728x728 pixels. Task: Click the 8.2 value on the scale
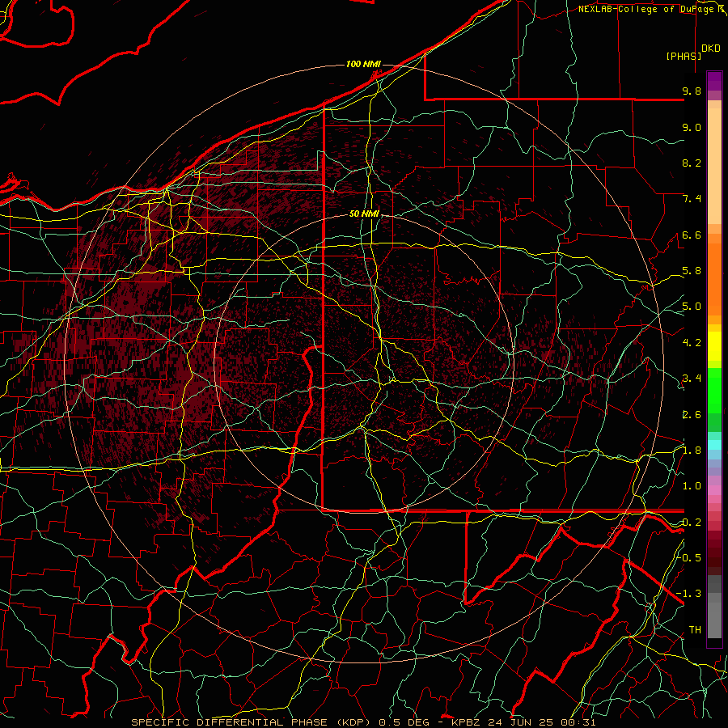692,163
